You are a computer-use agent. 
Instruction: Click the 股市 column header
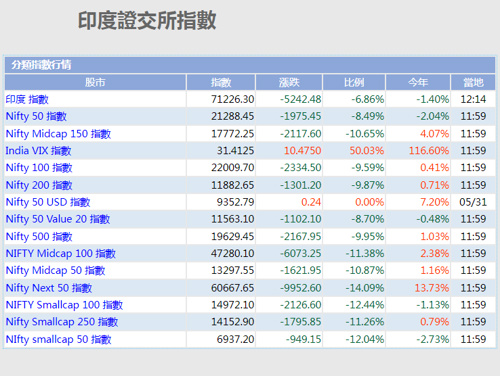click(95, 82)
